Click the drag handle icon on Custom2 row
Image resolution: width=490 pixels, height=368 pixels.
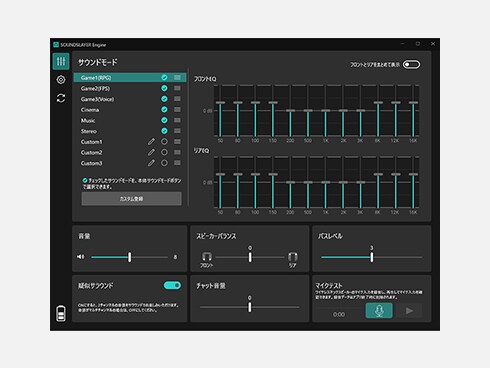pyautogui.click(x=177, y=152)
